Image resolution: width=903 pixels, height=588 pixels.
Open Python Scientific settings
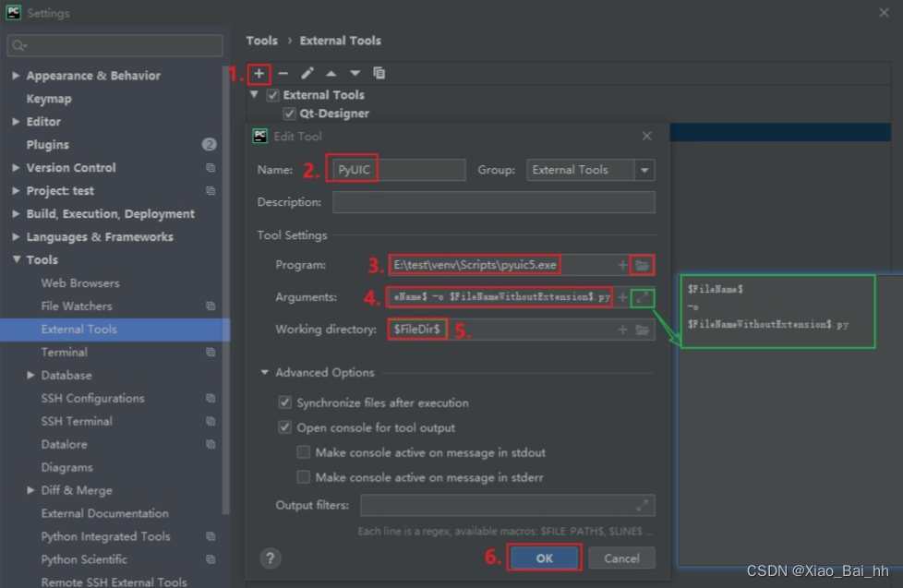84,559
